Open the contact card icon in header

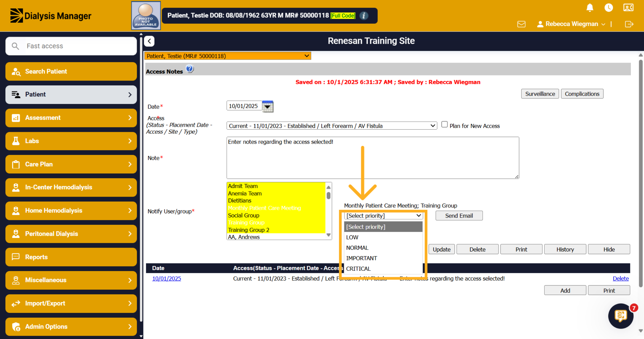tap(628, 8)
